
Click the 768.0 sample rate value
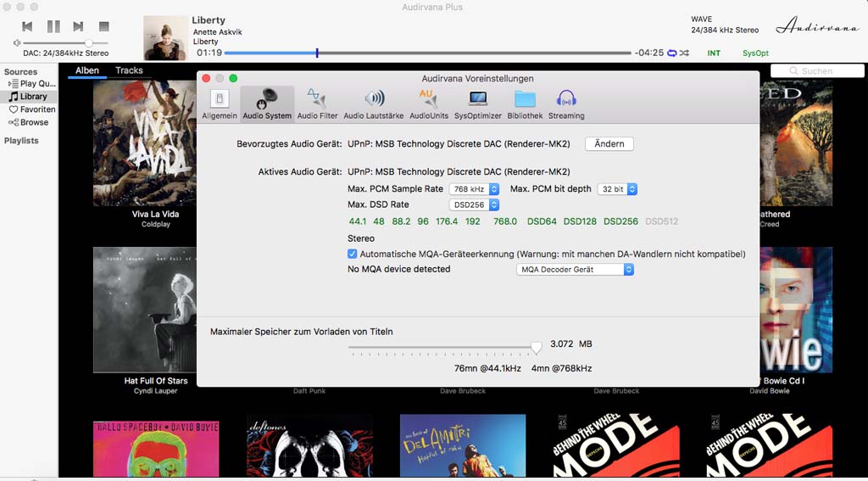coord(505,221)
